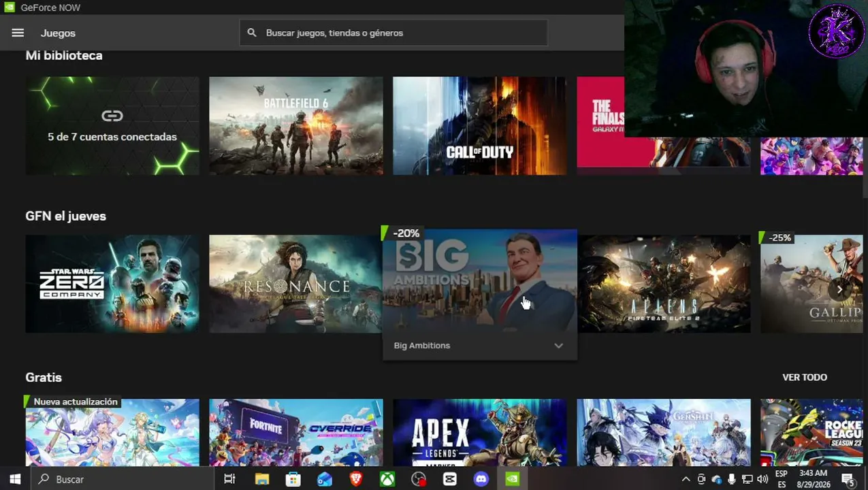Open the Battlefield 6 game tile
868x490 pixels.
tap(296, 126)
